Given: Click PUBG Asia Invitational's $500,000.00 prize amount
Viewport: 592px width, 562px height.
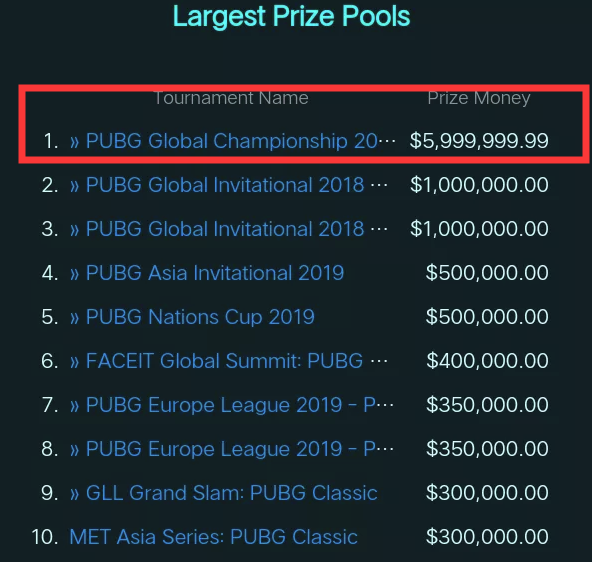Looking at the screenshot, I should 487,273.
